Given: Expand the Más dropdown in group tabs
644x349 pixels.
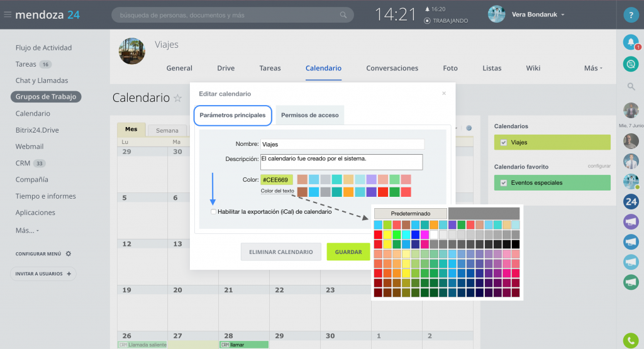Looking at the screenshot, I should 593,68.
